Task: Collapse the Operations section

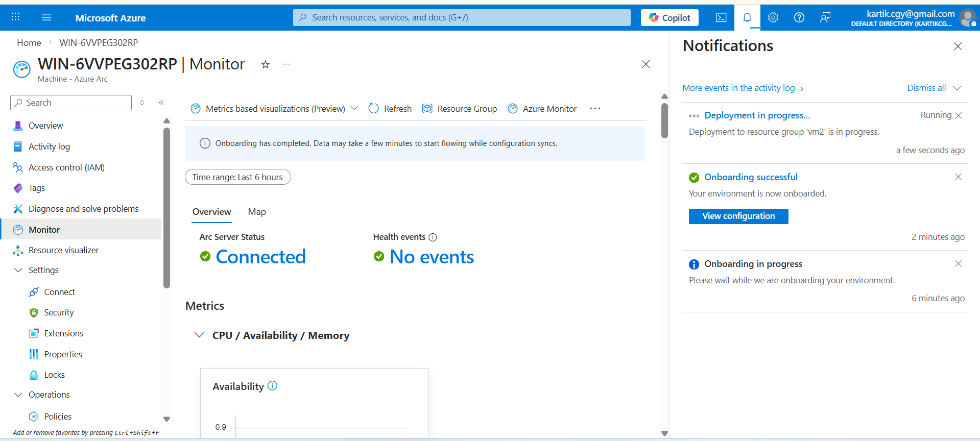Action: click(x=18, y=395)
